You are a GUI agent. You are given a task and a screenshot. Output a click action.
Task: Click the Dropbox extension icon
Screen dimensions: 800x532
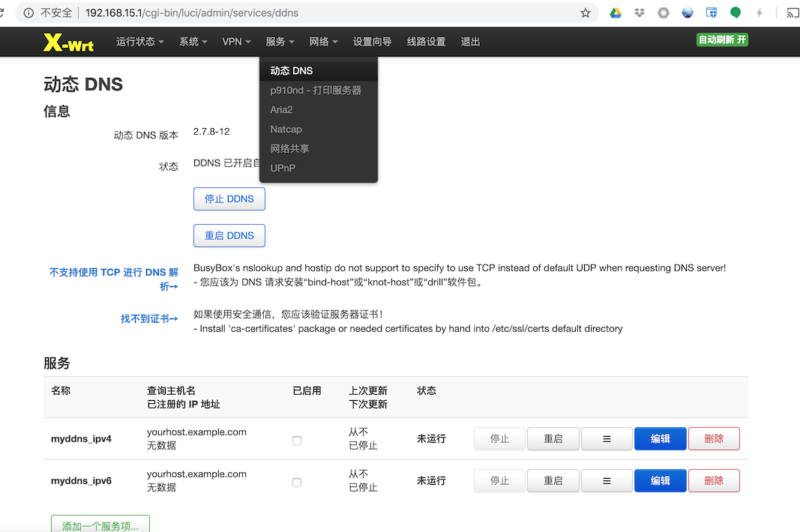pyautogui.click(x=639, y=13)
